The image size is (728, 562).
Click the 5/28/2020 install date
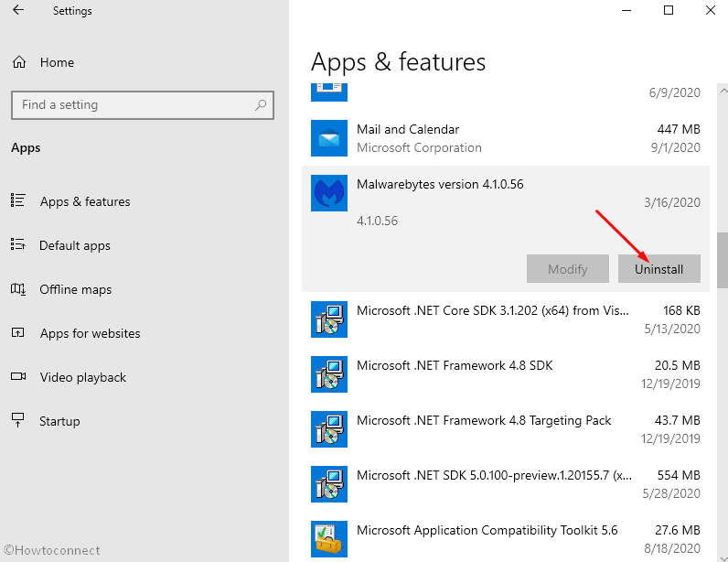pos(671,493)
